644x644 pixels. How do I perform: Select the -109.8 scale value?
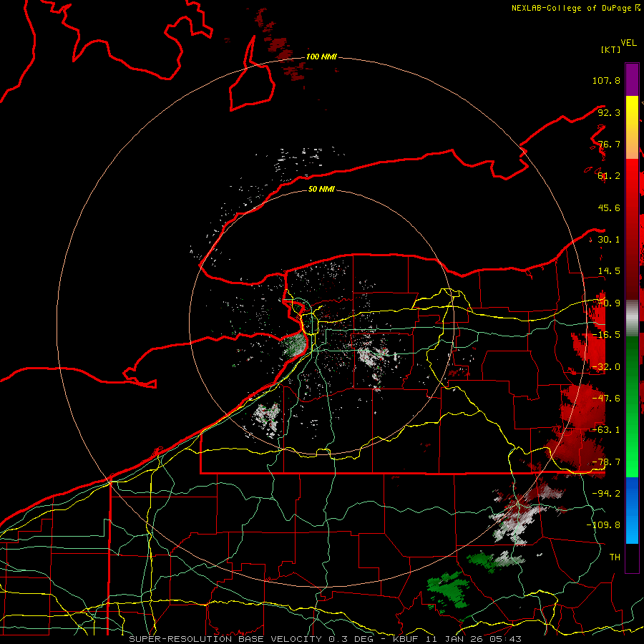pyautogui.click(x=603, y=525)
